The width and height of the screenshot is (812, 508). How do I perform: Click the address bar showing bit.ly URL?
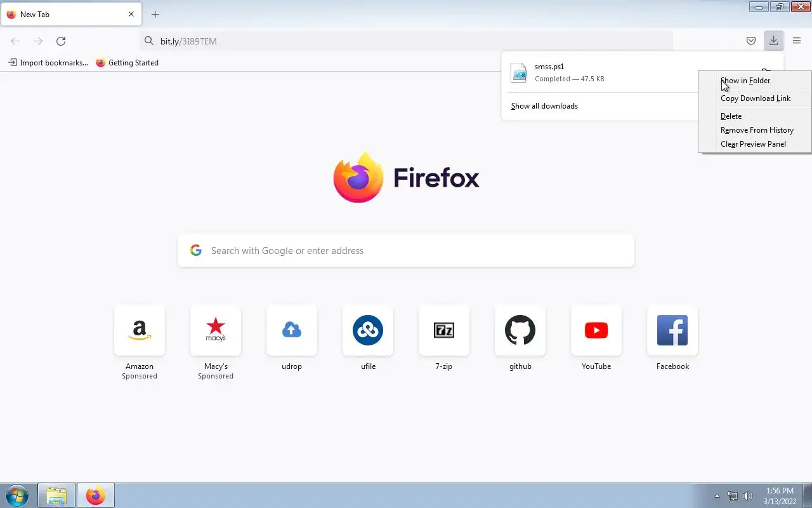click(406, 41)
